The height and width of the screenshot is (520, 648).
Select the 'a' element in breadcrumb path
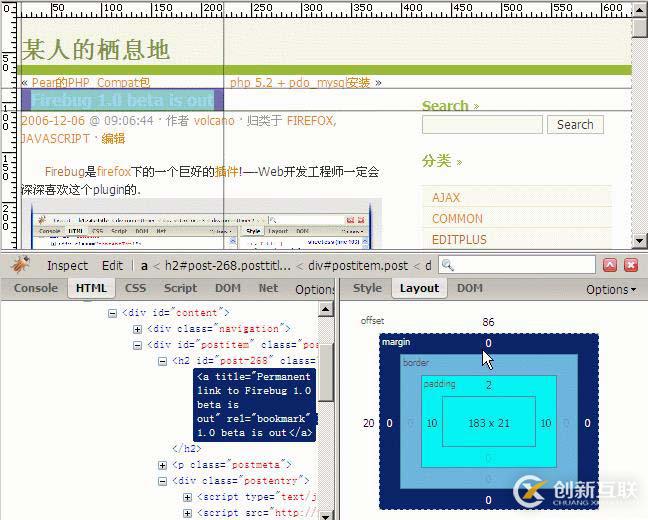(144, 266)
